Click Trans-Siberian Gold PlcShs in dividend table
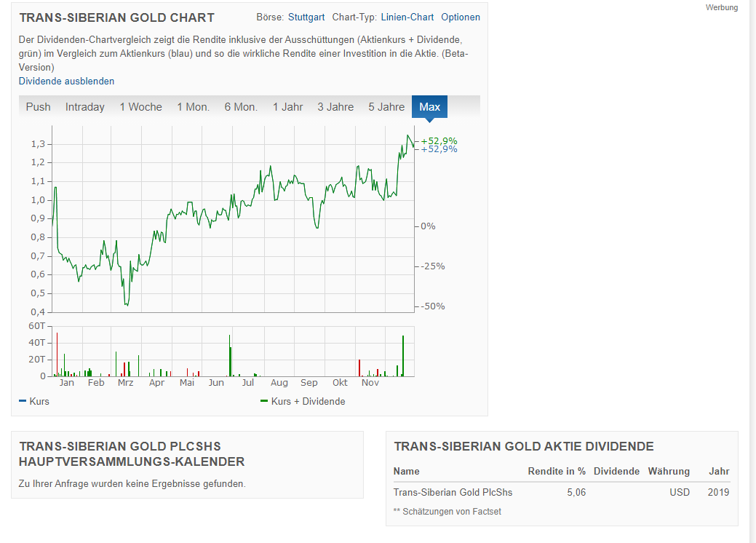The image size is (756, 543). click(453, 492)
